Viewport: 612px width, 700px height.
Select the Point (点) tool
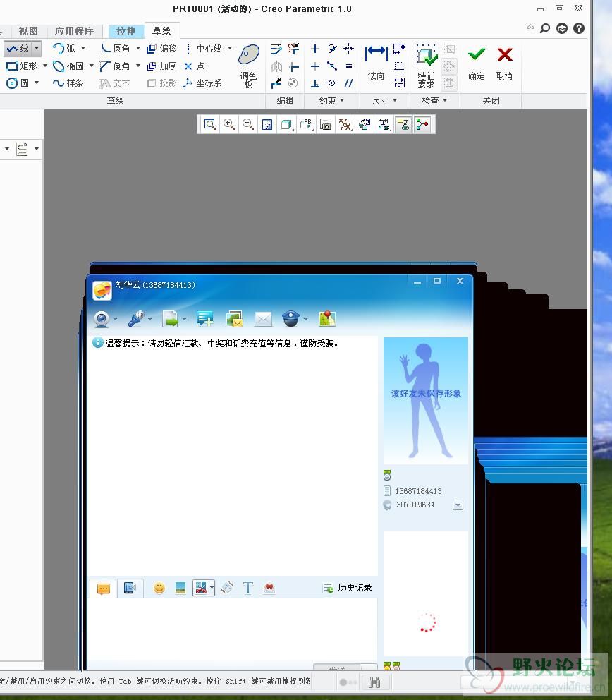(x=195, y=66)
